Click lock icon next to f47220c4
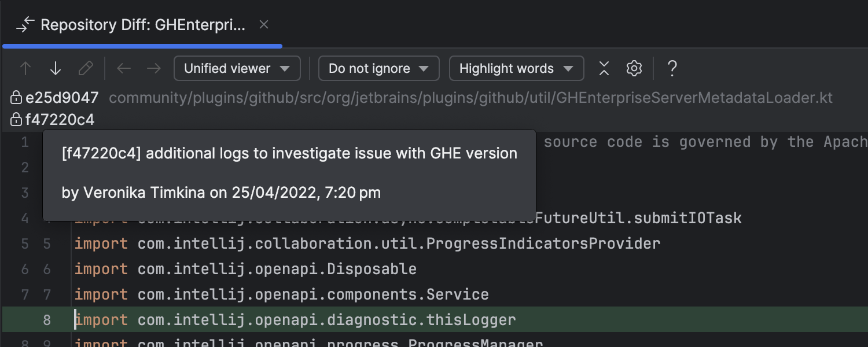 click(16, 120)
